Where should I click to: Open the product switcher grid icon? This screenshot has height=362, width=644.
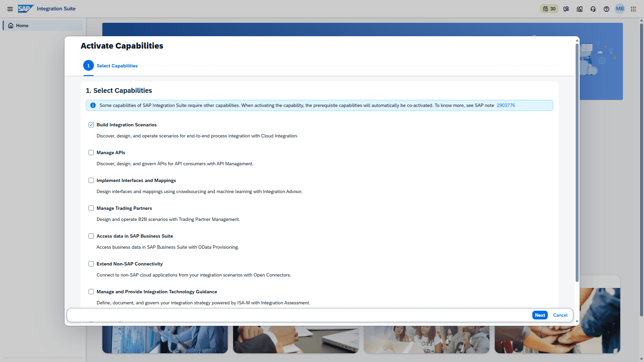click(633, 9)
